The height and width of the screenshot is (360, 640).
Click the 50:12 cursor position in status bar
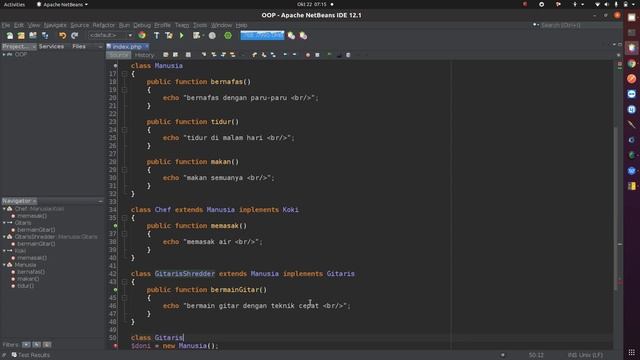click(x=536, y=355)
